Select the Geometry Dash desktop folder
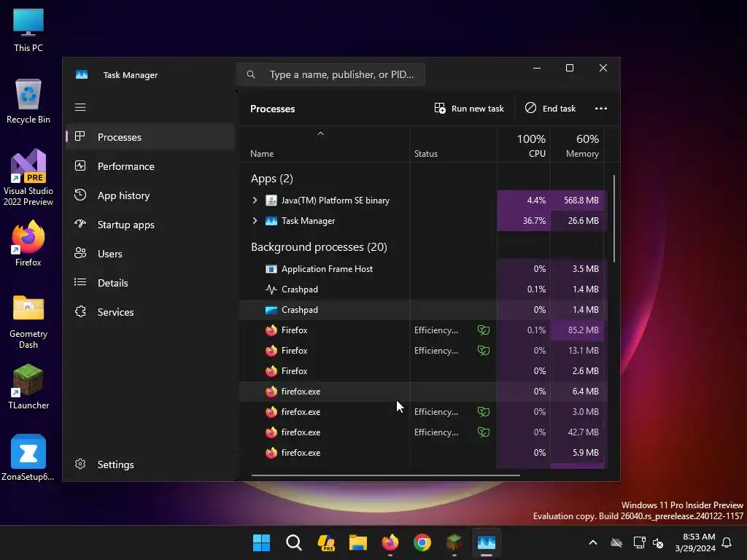 click(x=28, y=322)
